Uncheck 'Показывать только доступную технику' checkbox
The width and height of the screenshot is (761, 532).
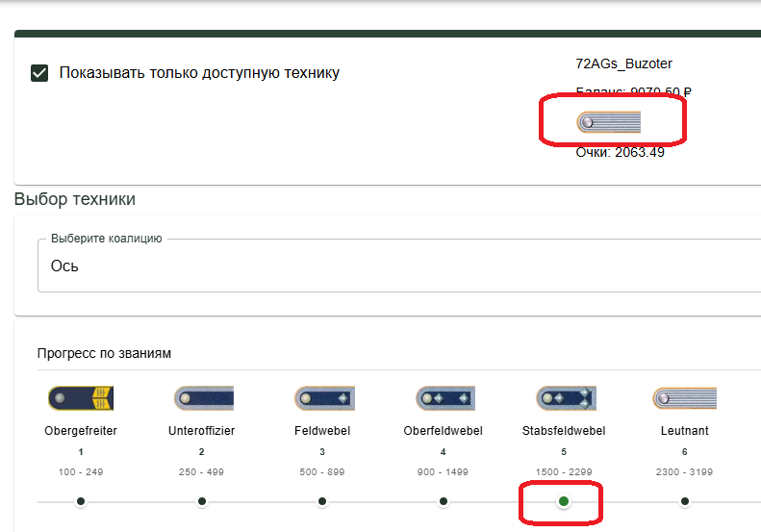[x=39, y=73]
